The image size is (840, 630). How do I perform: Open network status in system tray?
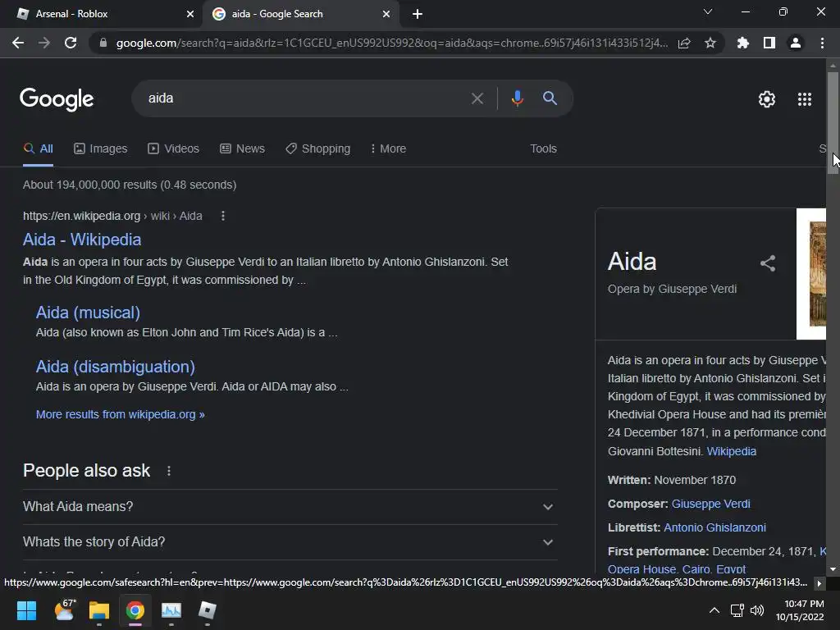pos(737,610)
